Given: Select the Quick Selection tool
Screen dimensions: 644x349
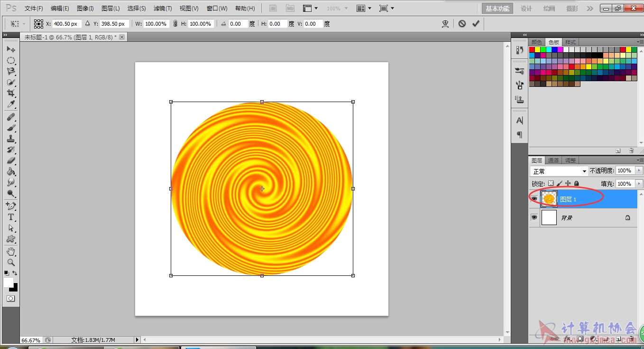Looking at the screenshot, I should (11, 82).
